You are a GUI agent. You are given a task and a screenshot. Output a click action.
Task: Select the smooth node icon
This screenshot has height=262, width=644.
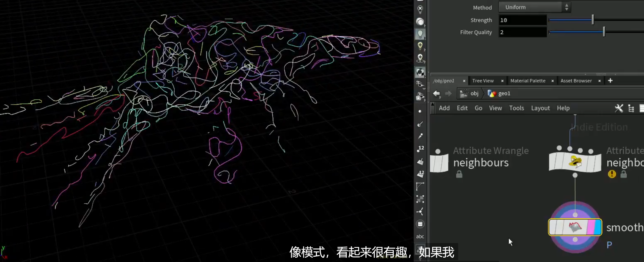point(575,227)
